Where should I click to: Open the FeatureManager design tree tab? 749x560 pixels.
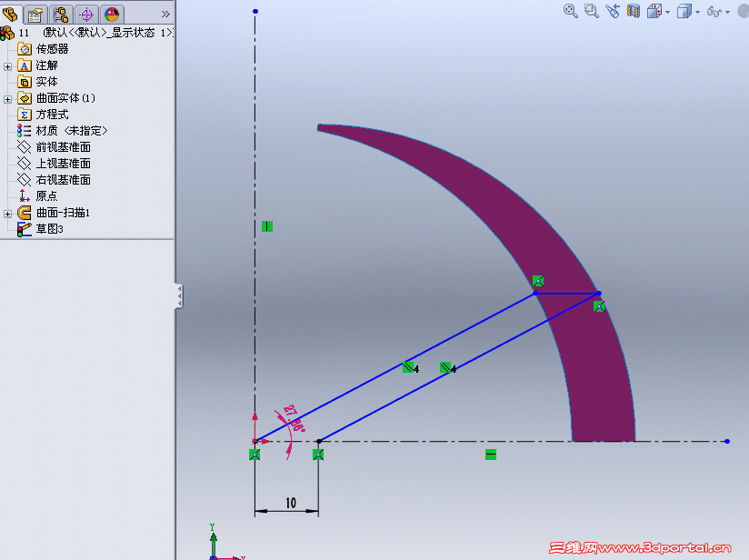(x=10, y=15)
